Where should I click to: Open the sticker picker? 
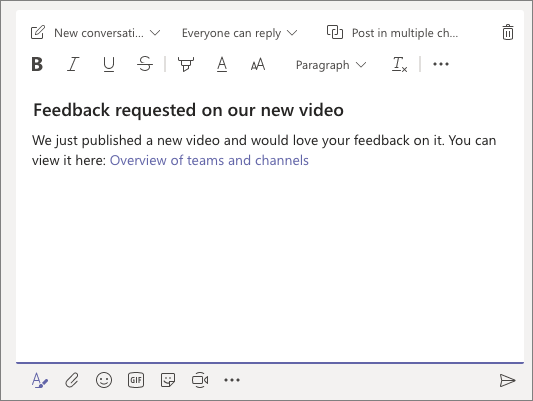pos(168,380)
